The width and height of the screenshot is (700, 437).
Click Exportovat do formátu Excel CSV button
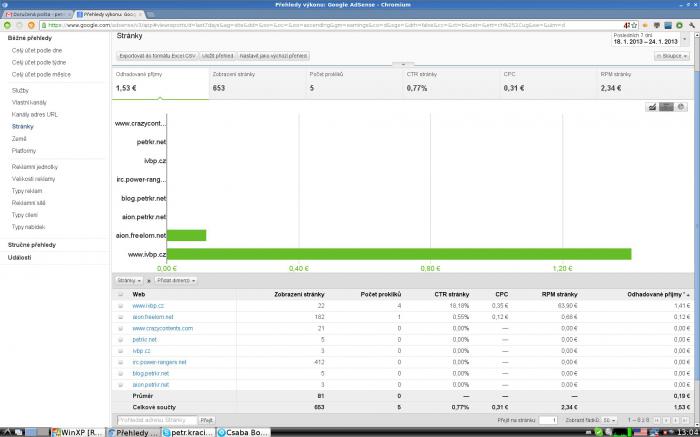tap(157, 56)
